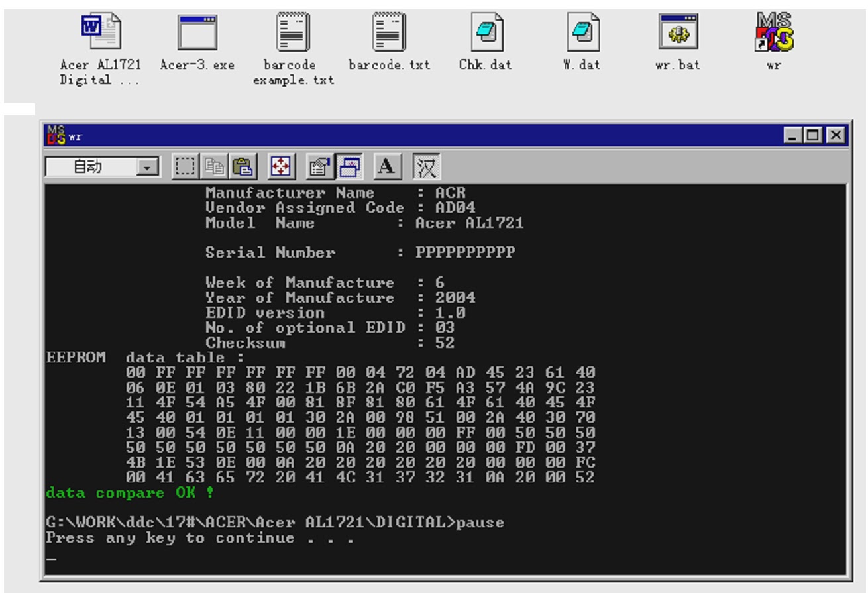This screenshot has width=868, height=593.
Task: Click the hex row starting '11 4F 54 A5'
Action: pyautogui.click(x=360, y=403)
